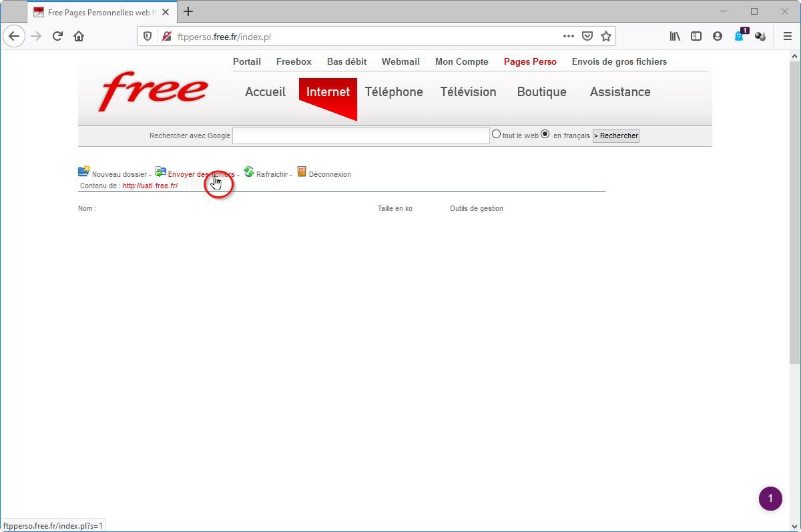Viewport: 801px width, 532px height.
Task: Open the Pages Perso link
Action: point(530,61)
